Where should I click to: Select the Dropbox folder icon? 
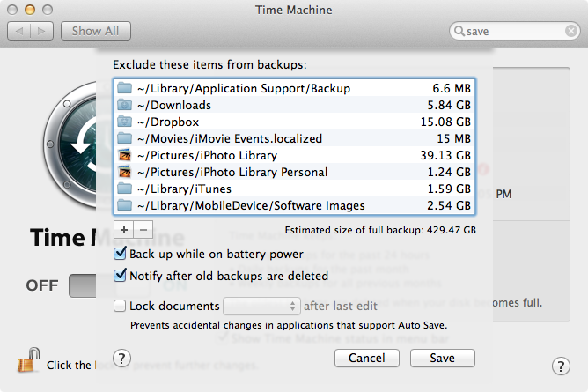tap(124, 122)
